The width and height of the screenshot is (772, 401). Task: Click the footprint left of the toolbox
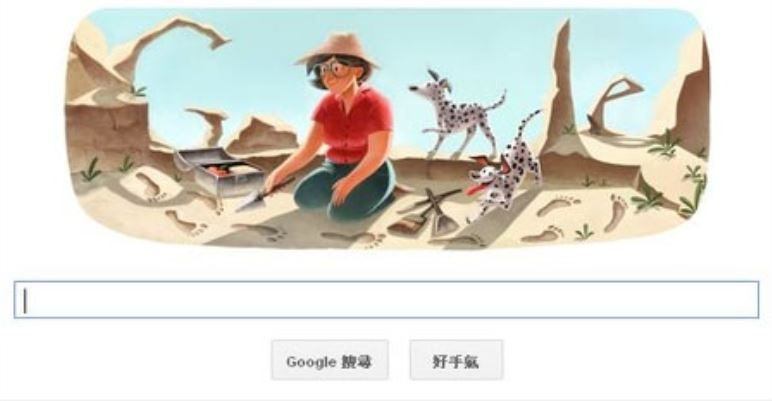[149, 187]
